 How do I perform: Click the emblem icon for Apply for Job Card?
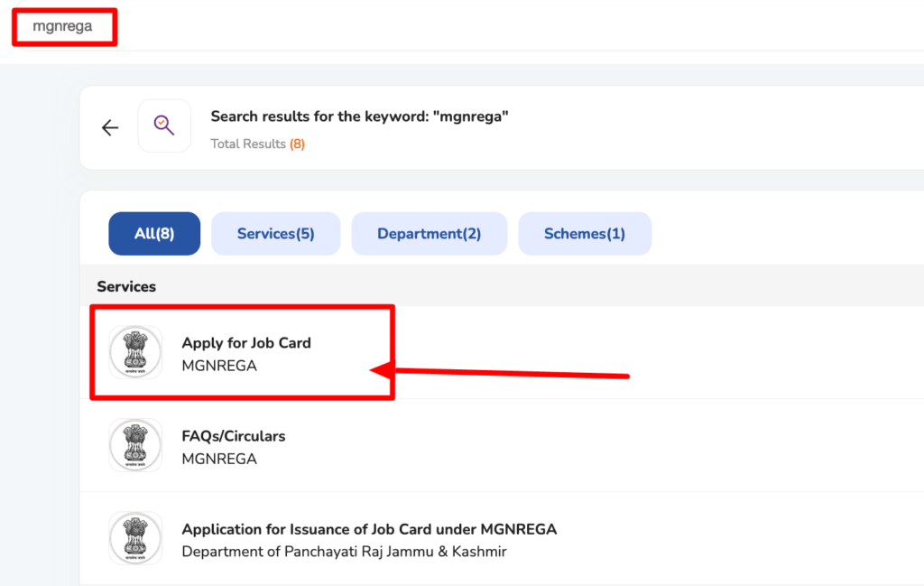[135, 352]
